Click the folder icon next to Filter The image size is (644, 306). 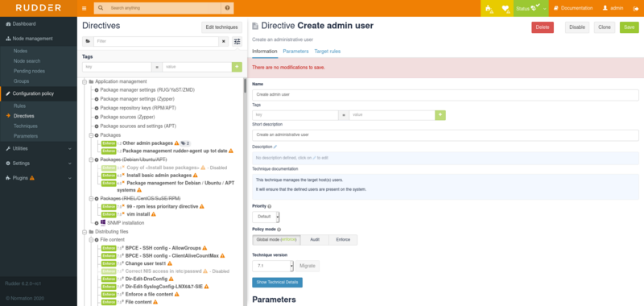click(88, 42)
